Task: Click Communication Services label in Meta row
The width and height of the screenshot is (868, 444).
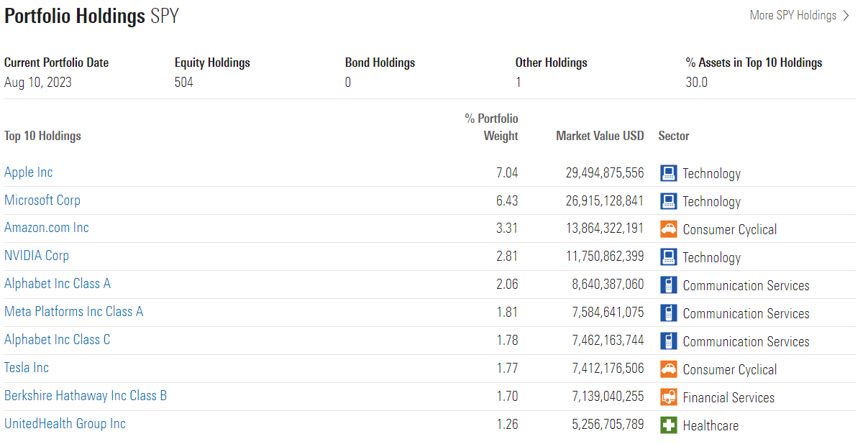Action: (x=746, y=313)
